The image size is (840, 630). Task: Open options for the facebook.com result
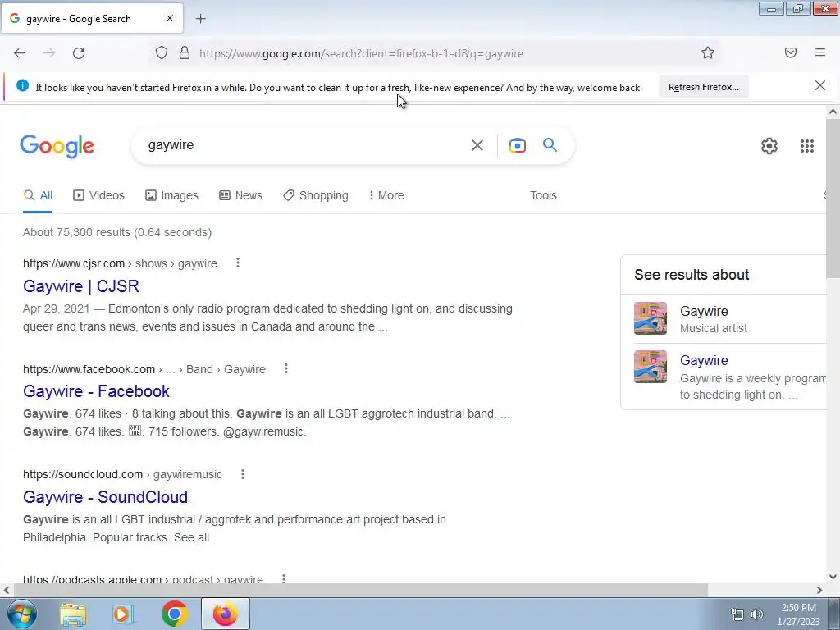286,368
